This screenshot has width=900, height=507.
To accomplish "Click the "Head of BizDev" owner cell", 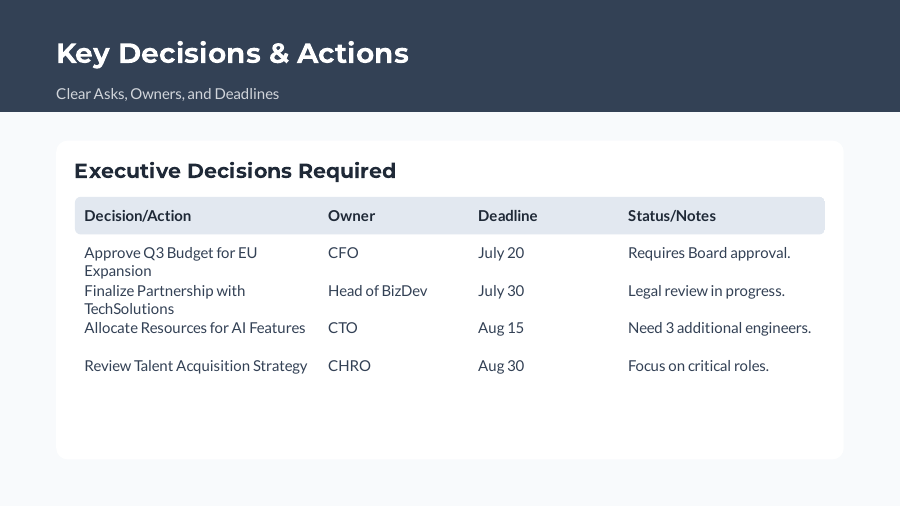I will point(377,291).
